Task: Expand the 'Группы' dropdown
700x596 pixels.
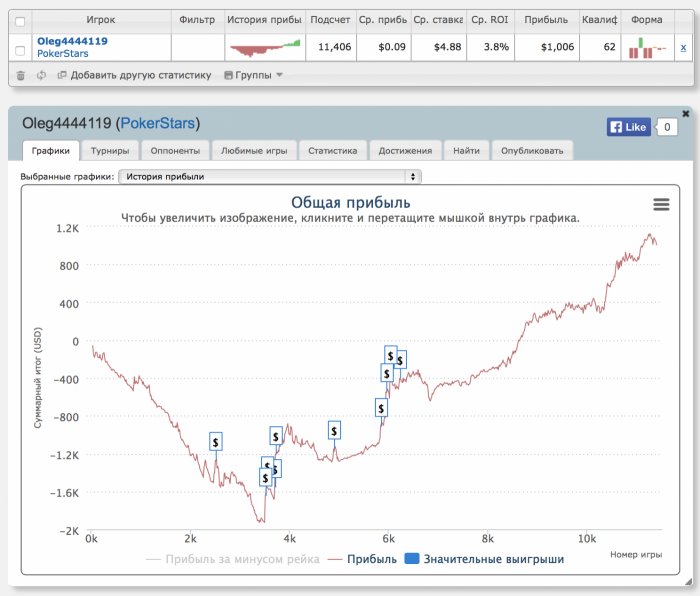Action: pyautogui.click(x=253, y=75)
